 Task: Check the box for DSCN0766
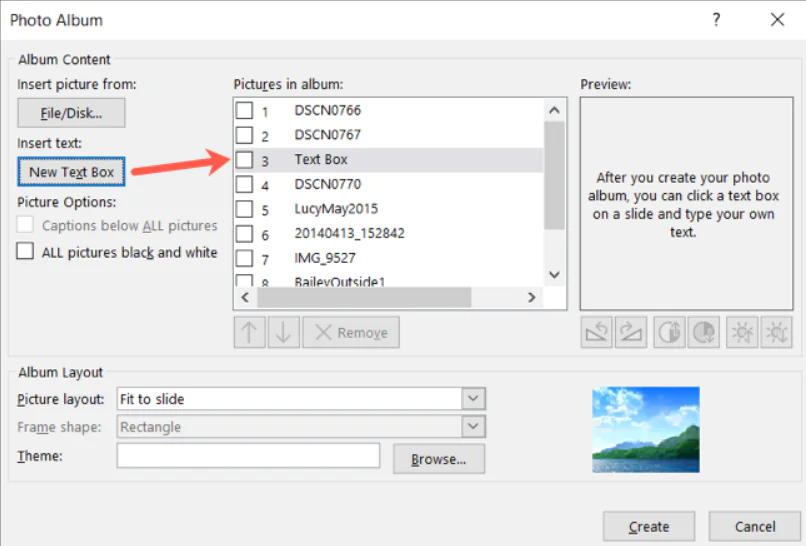point(244,110)
